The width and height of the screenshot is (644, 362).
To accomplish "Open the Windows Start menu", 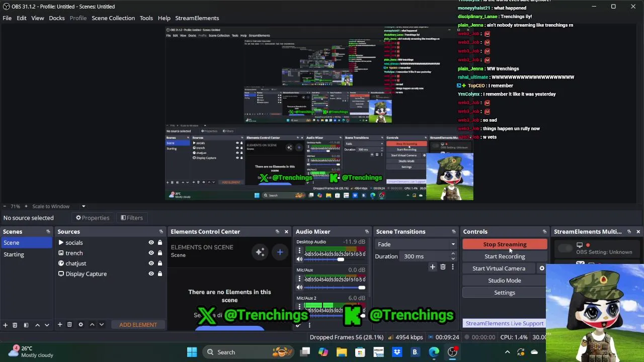I will coord(192,352).
